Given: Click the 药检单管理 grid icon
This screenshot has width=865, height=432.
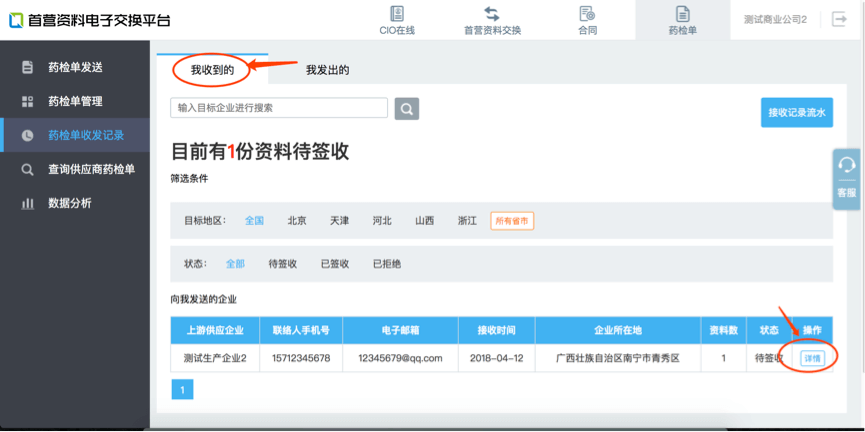Looking at the screenshot, I should click(27, 102).
